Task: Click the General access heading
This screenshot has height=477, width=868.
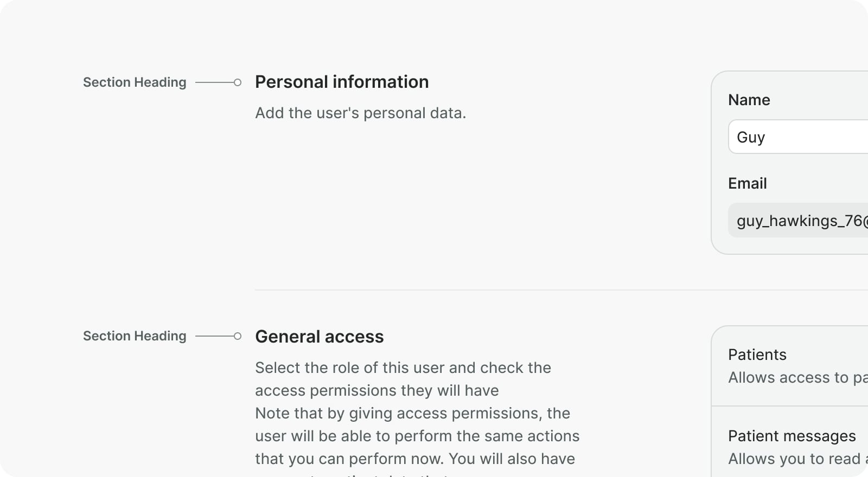Action: pos(319,337)
